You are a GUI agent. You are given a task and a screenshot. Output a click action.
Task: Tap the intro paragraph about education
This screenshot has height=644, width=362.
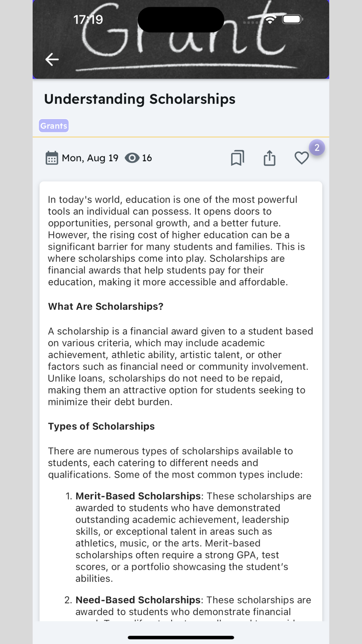176,241
